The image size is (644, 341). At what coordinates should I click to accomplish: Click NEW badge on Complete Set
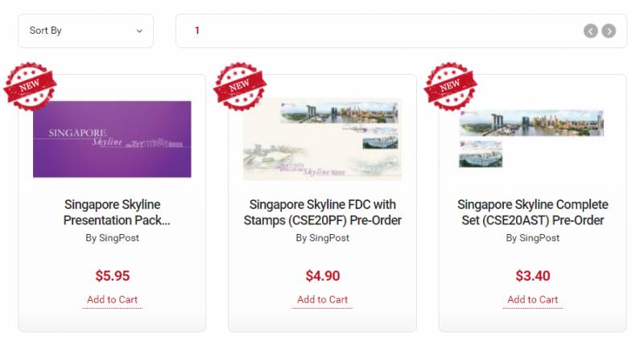[x=451, y=86]
